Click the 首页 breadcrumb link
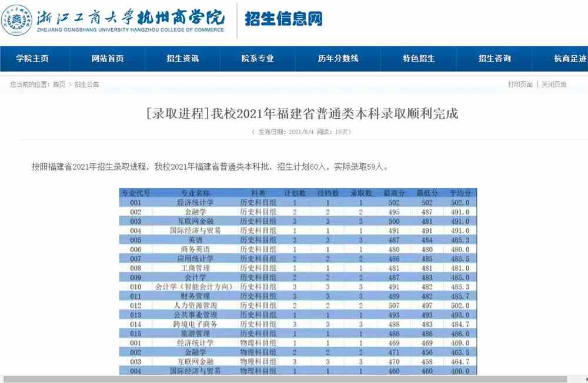This screenshot has height=383, width=588. [59, 85]
